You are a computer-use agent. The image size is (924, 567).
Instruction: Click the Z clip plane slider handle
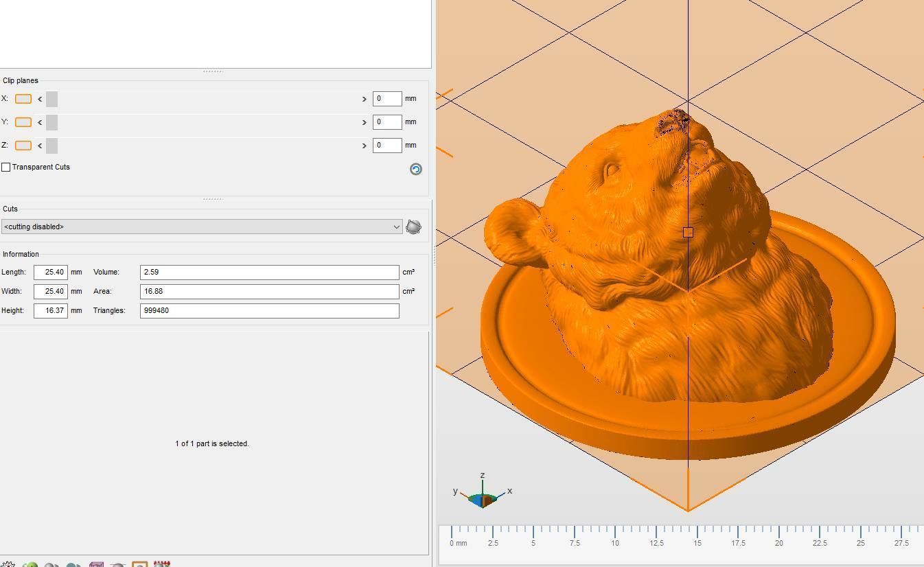pos(51,146)
